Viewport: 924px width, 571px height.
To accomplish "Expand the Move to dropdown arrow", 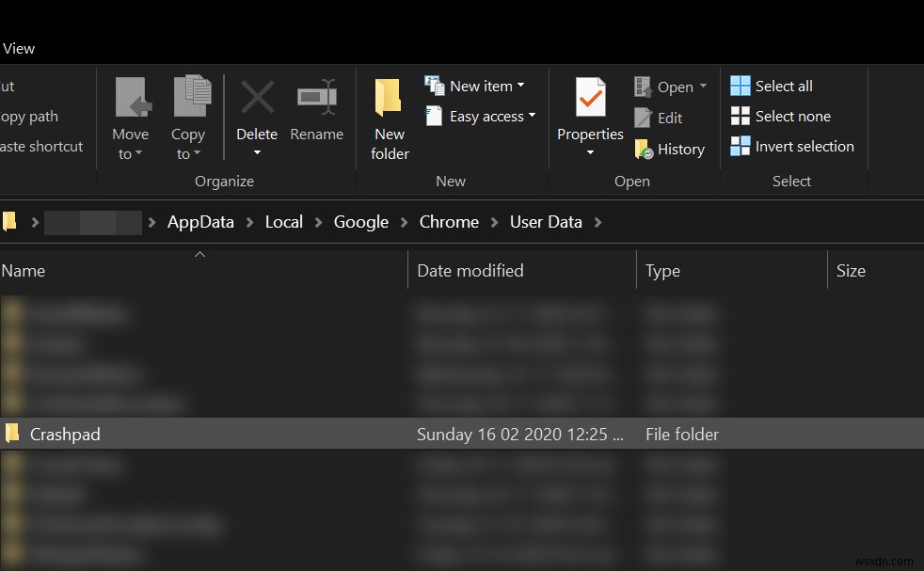I will coord(138,153).
